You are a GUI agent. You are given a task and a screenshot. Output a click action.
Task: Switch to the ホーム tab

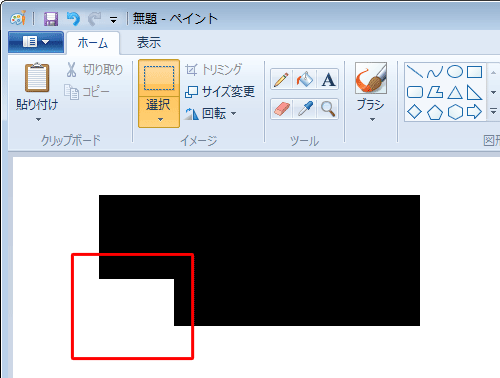tap(93, 43)
